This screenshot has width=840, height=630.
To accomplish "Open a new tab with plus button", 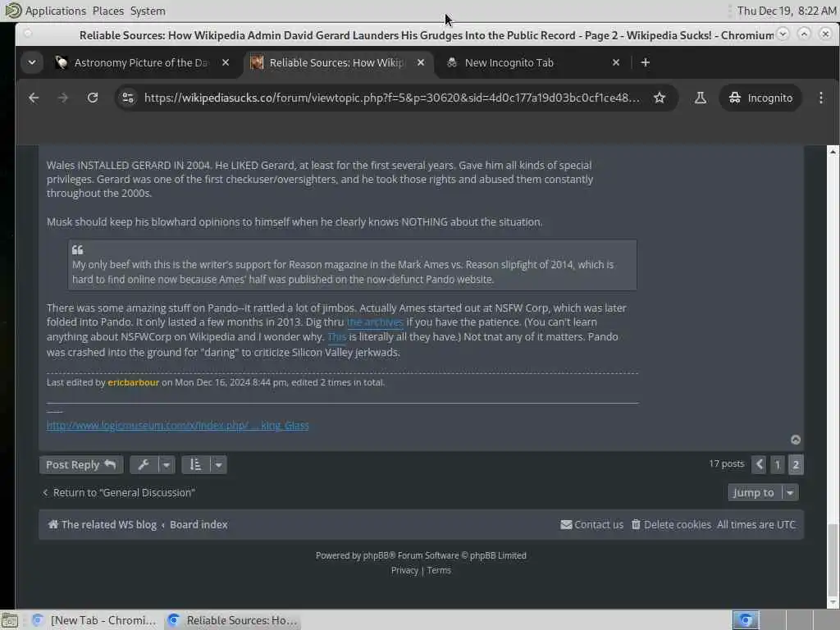I will click(x=646, y=62).
